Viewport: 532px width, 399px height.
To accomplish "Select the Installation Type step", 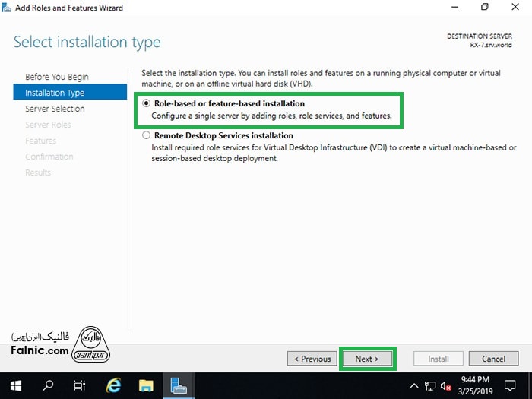I will [55, 93].
